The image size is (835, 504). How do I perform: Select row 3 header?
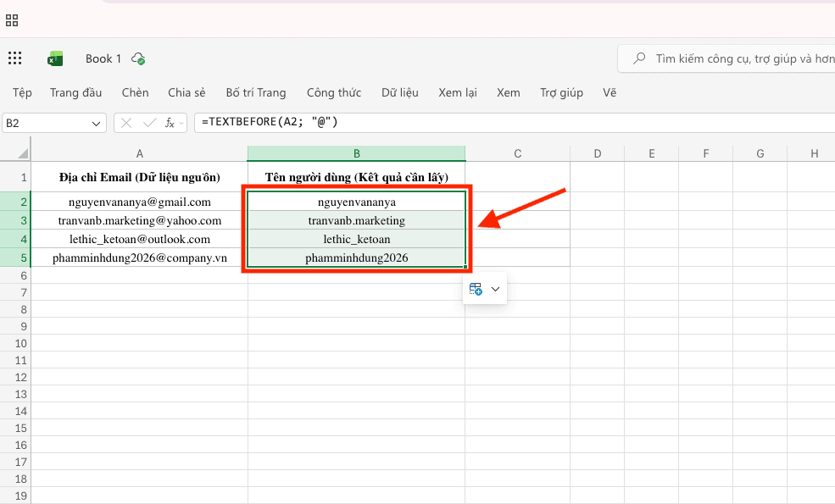(x=15, y=220)
